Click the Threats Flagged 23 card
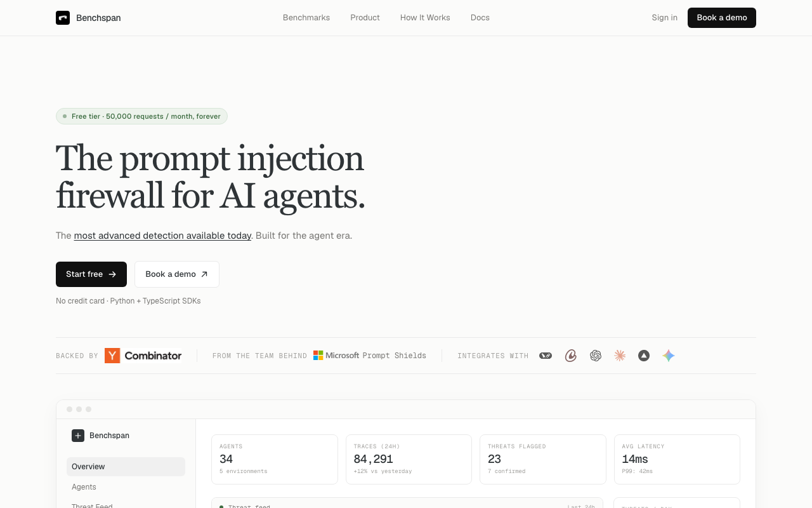This screenshot has width=812, height=508. coord(543,459)
